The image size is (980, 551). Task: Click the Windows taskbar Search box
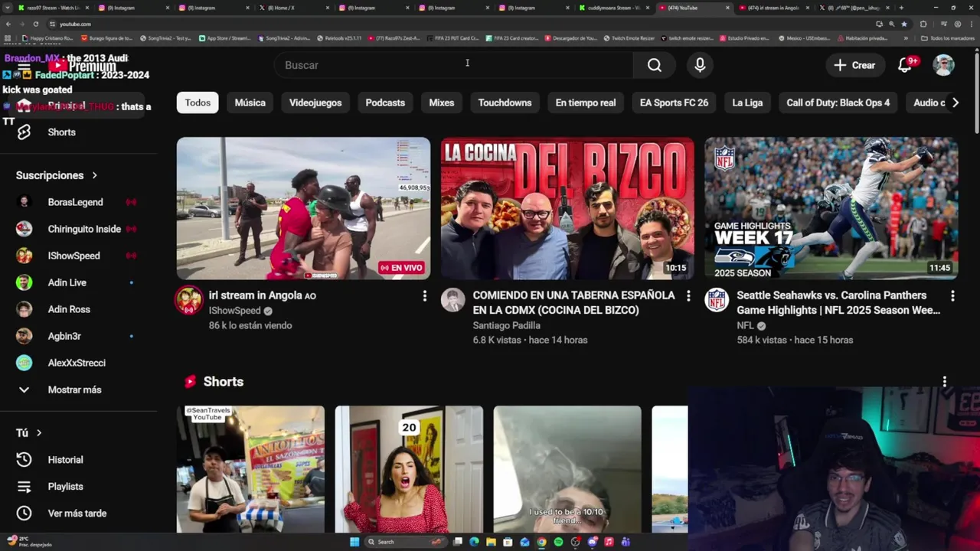tap(406, 542)
